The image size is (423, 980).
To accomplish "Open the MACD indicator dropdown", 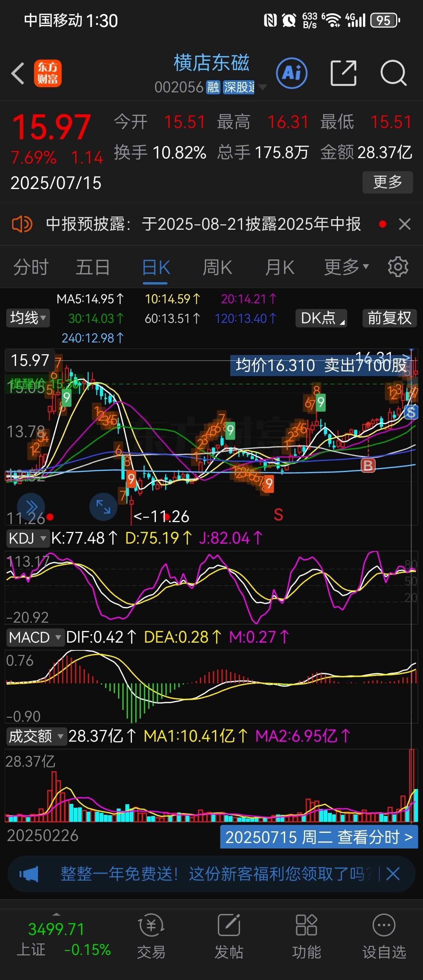I will point(35,637).
